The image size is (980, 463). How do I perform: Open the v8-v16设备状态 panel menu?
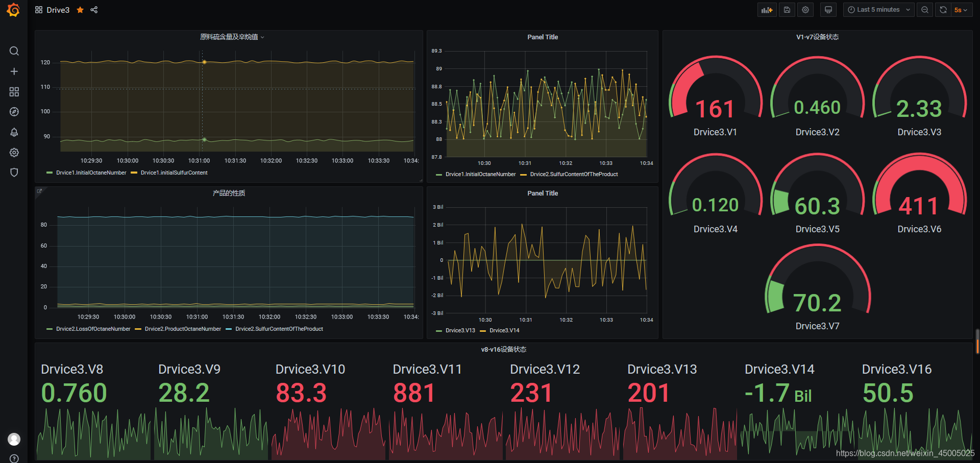503,349
